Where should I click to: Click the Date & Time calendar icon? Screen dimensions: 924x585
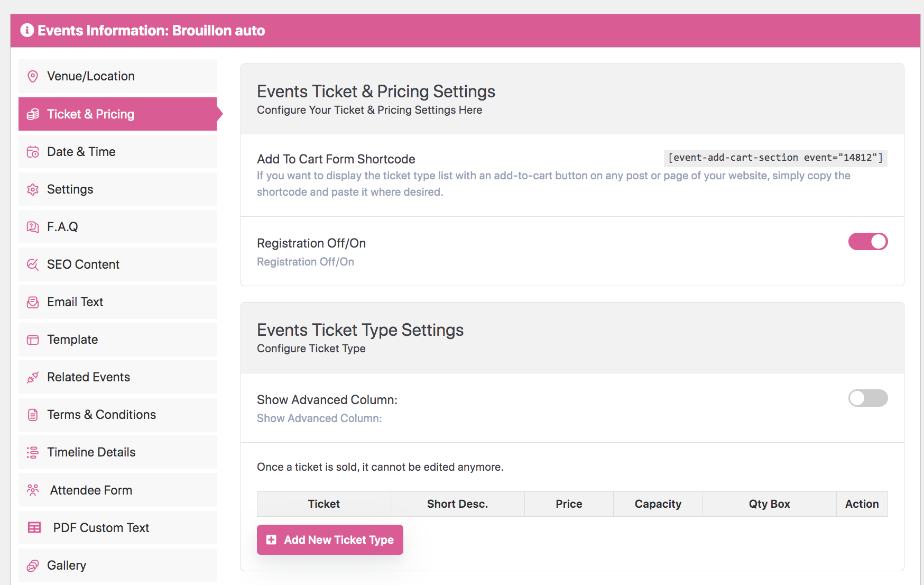(x=33, y=152)
